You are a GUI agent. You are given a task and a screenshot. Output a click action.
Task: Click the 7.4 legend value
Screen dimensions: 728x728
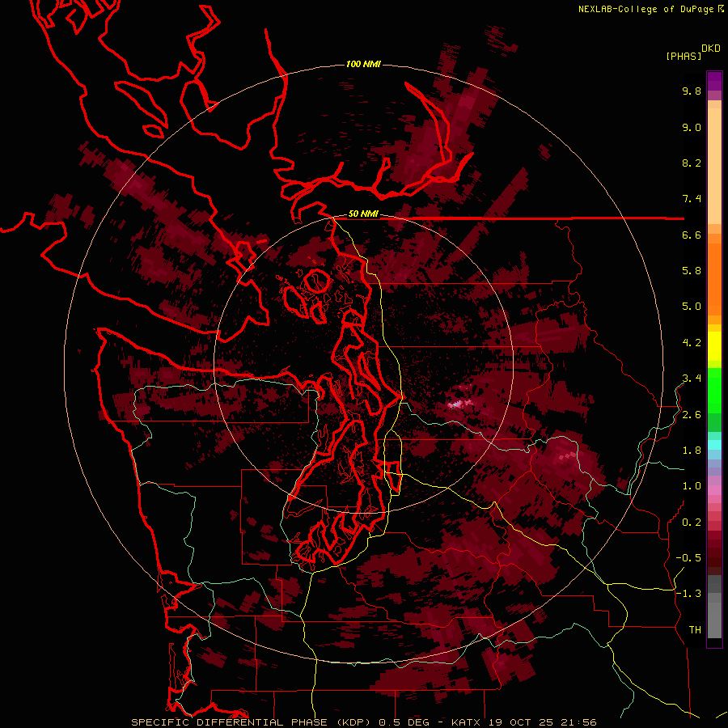pyautogui.click(x=692, y=199)
